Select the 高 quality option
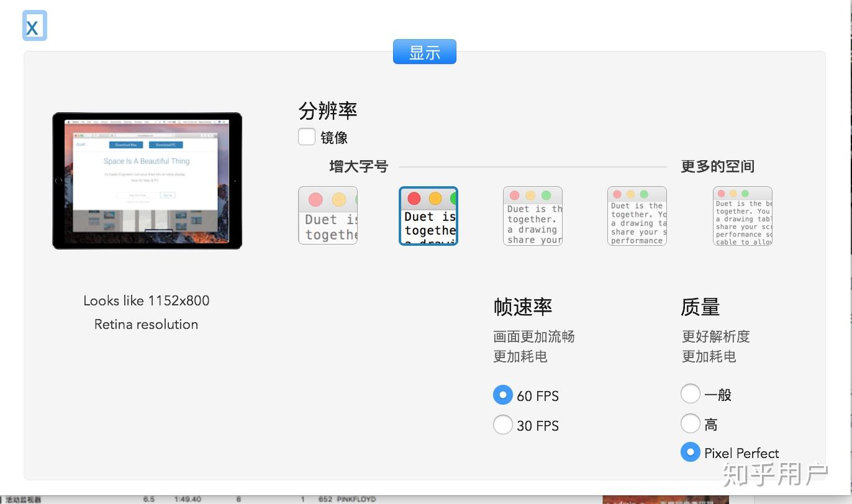 690,423
